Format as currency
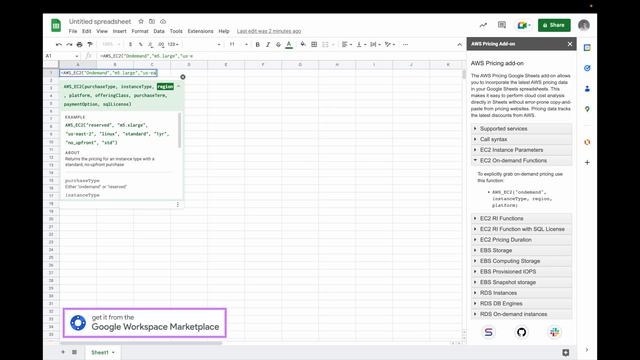Screen dimensions: 640x360 130,44
